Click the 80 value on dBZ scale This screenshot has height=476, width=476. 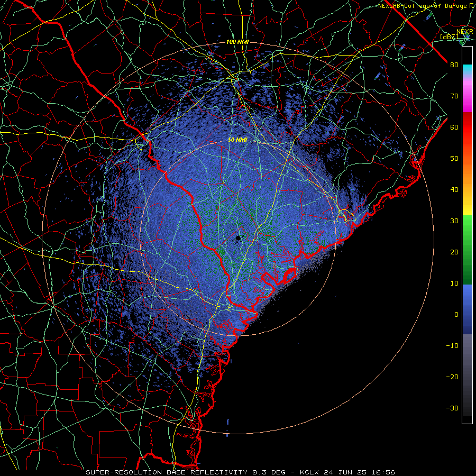click(x=454, y=65)
